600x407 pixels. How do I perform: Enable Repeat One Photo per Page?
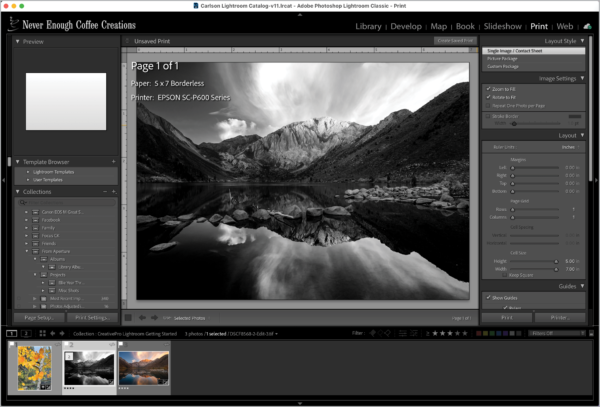pos(488,106)
